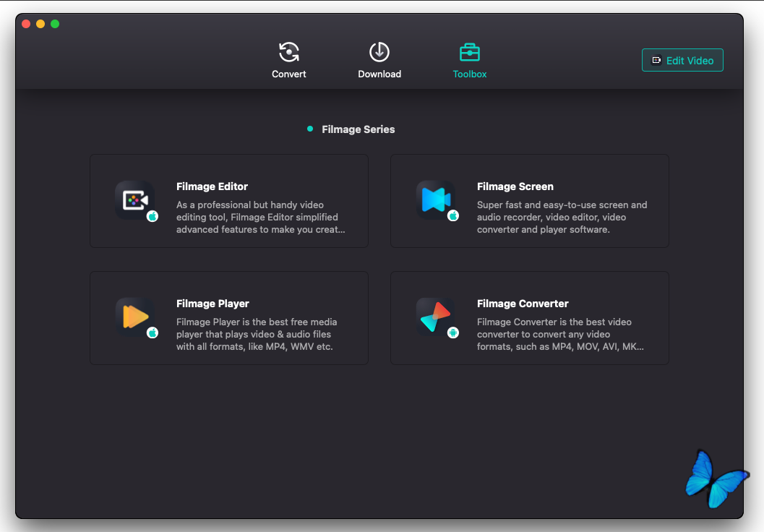Viewport: 764px width, 532px height.
Task: Select the Toolbox tab
Action: (470, 60)
